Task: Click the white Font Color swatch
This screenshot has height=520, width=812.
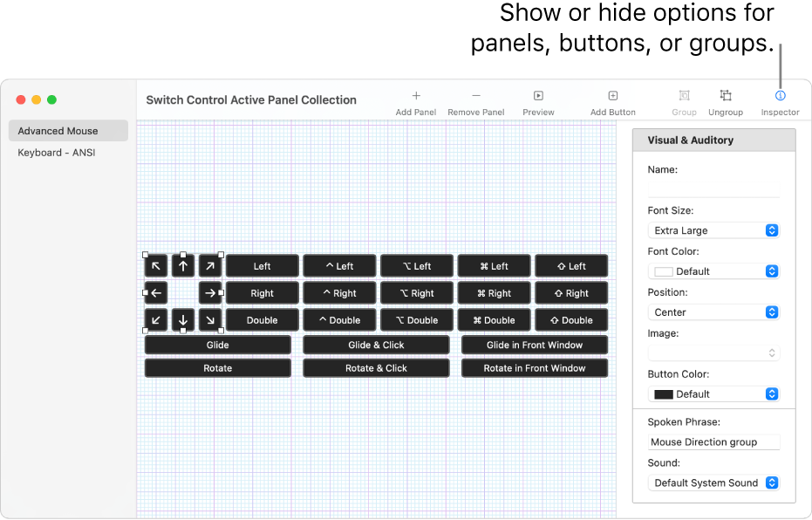Action: tap(664, 271)
